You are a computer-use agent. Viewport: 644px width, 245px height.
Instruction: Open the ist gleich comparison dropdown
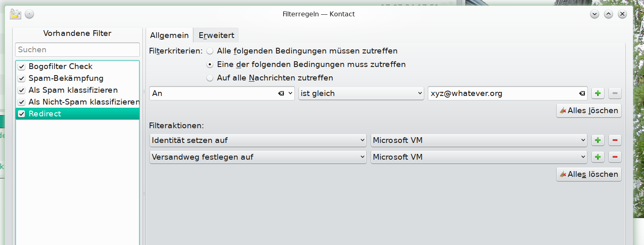361,93
